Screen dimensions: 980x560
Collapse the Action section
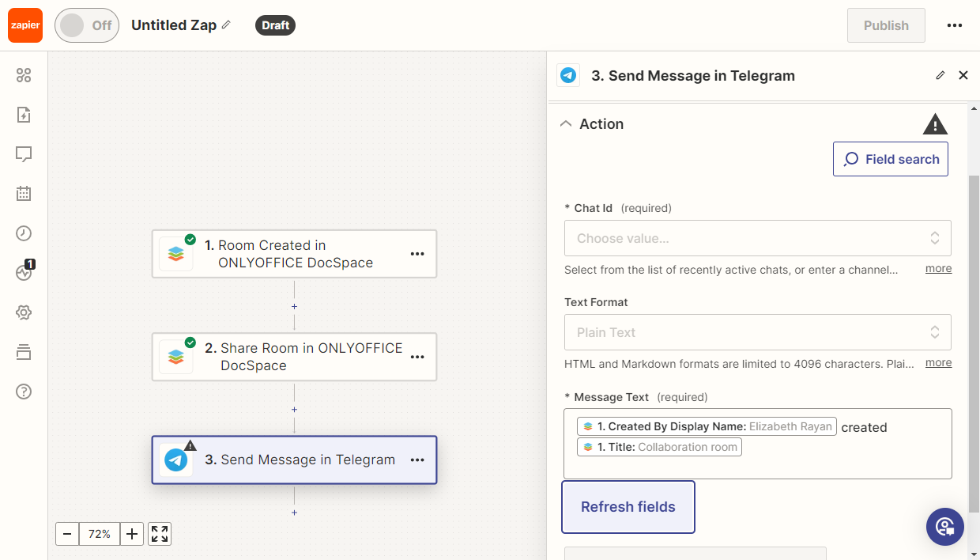(566, 124)
